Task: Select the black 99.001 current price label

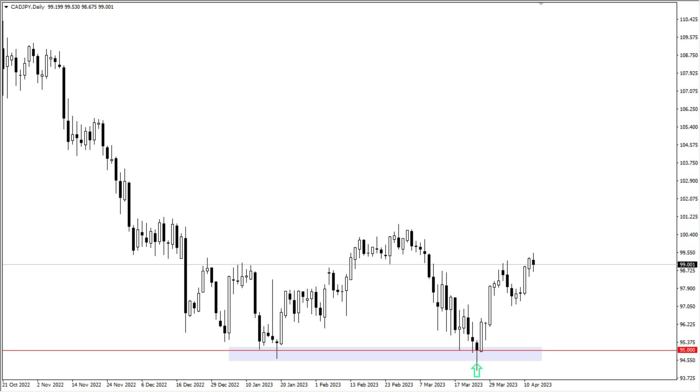Action: pos(687,265)
